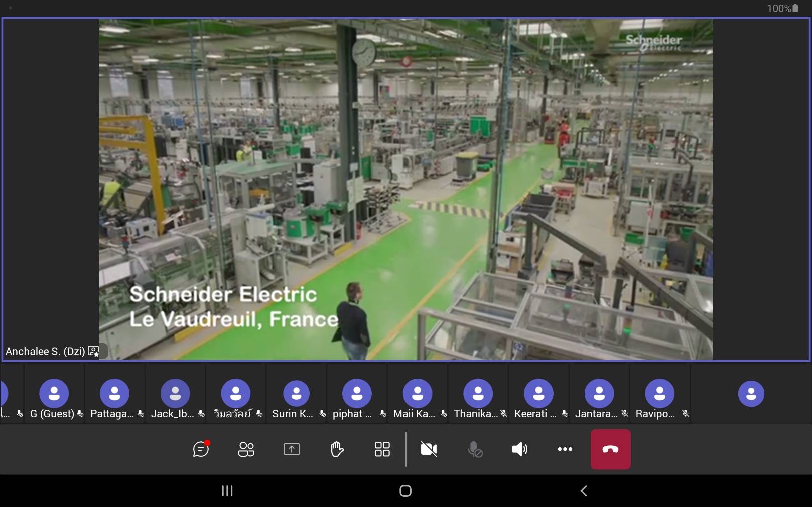The height and width of the screenshot is (507, 812).
Task: Open the view layout grid icon
Action: pyautogui.click(x=382, y=449)
